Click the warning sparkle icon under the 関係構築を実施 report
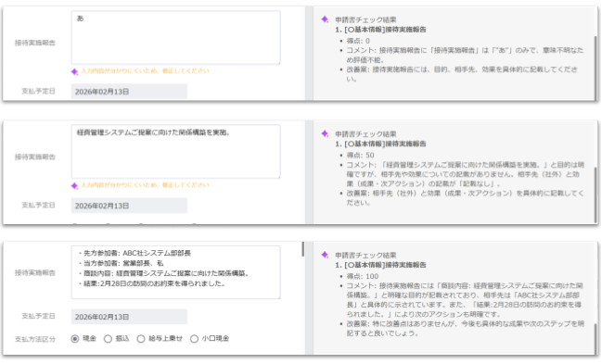The height and width of the screenshot is (364, 601). (x=75, y=185)
